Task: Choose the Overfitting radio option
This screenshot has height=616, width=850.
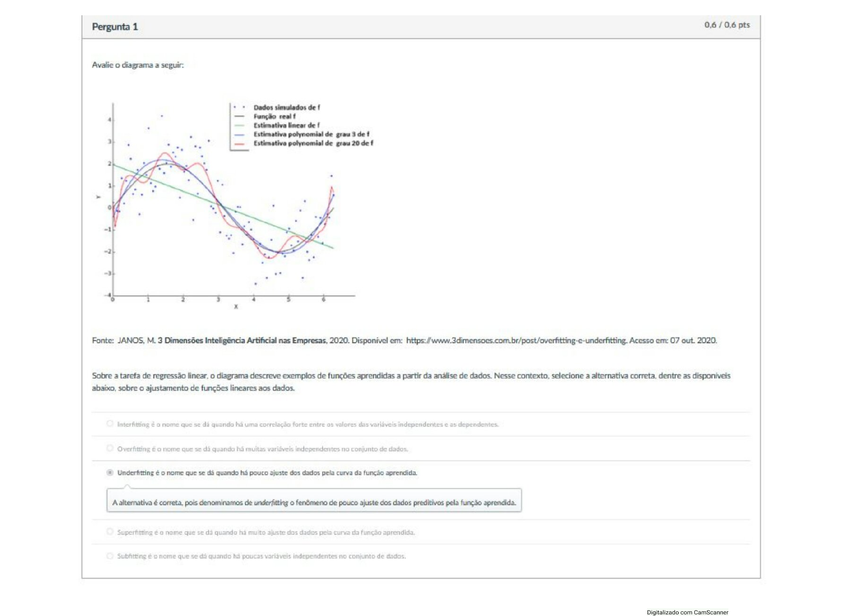Action: (x=110, y=448)
